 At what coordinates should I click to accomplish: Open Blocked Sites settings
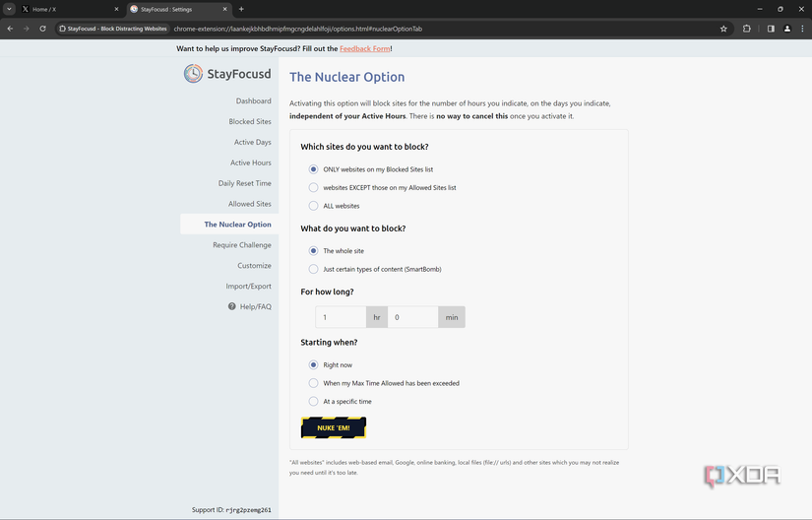point(250,122)
